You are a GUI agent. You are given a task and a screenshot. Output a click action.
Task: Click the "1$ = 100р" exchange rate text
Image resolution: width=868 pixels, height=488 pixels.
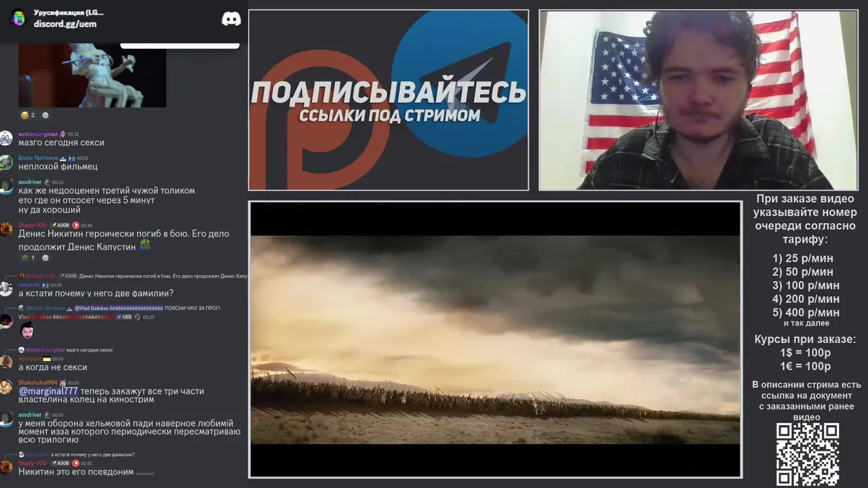(x=805, y=353)
